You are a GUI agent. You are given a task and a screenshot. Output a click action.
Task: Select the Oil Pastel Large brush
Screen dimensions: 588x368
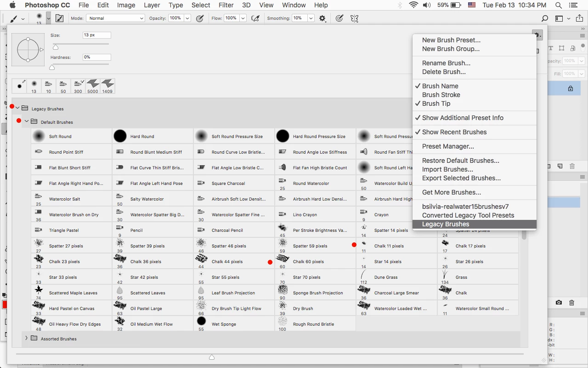click(x=153, y=308)
